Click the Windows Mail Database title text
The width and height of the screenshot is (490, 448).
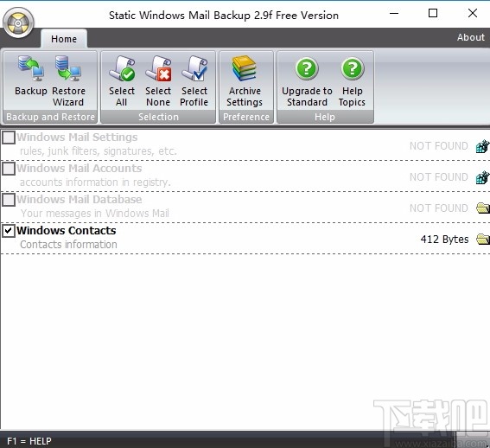click(x=80, y=200)
